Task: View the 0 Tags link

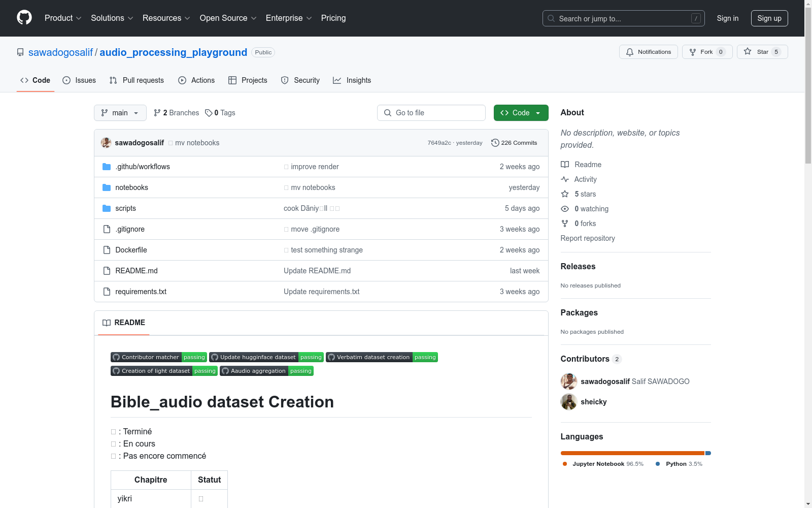Action: [220, 113]
